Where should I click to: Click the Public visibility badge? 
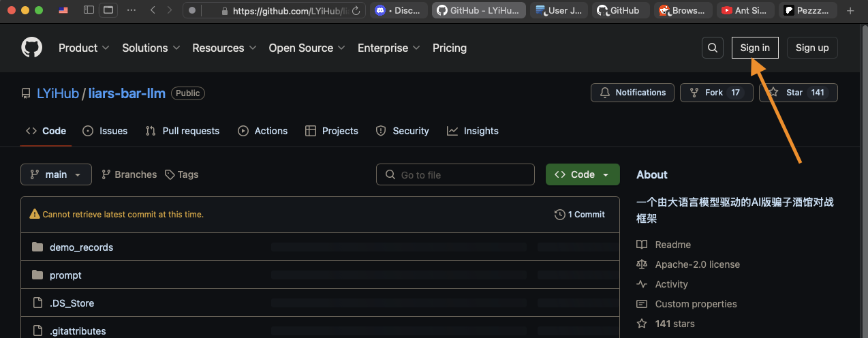pyautogui.click(x=188, y=93)
